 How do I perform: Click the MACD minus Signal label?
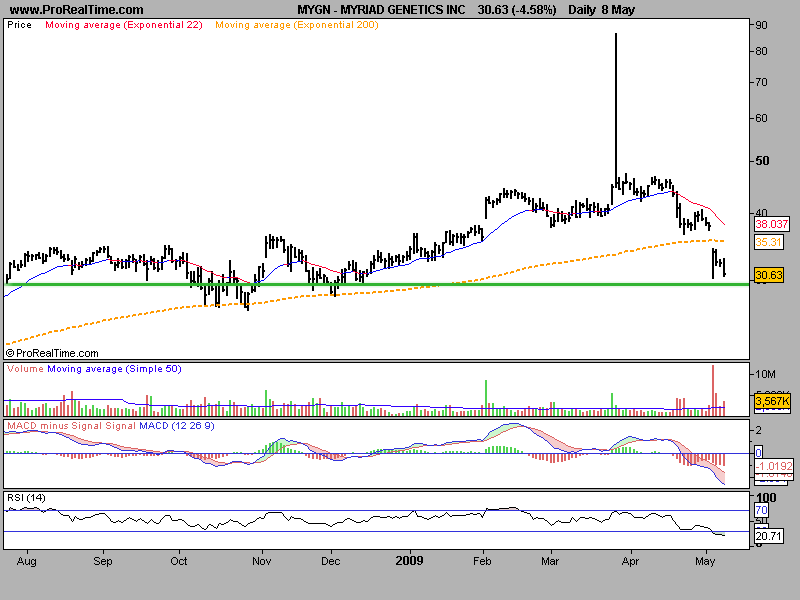pos(55,426)
